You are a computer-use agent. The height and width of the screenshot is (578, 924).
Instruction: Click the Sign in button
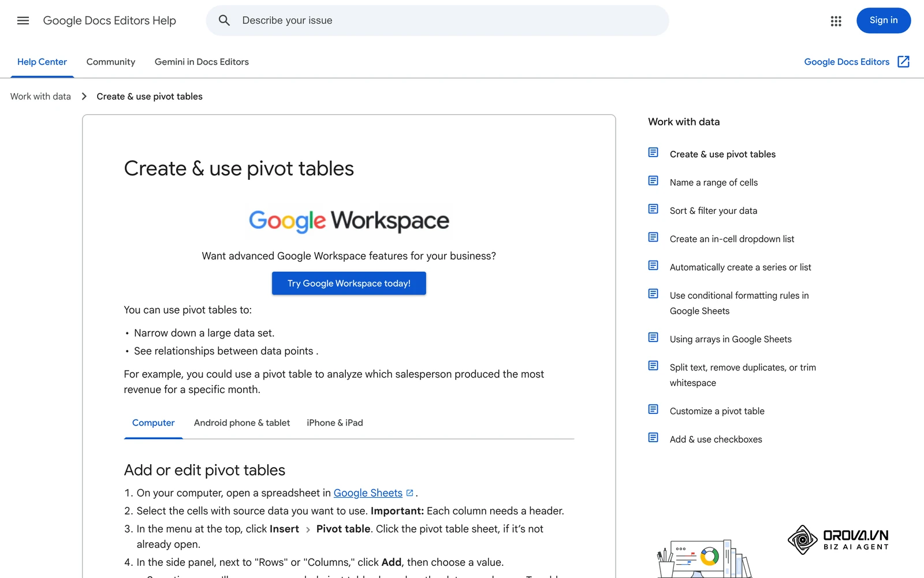click(884, 21)
